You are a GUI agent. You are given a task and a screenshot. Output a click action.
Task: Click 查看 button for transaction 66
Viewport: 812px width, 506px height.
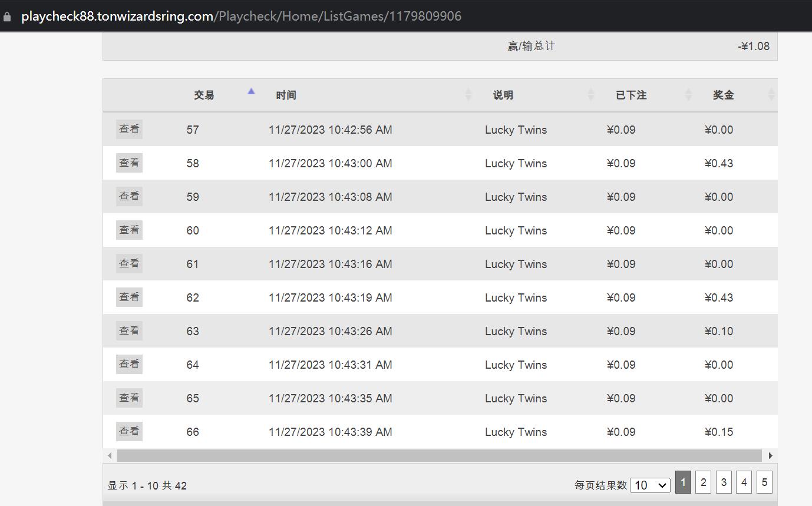pos(129,431)
